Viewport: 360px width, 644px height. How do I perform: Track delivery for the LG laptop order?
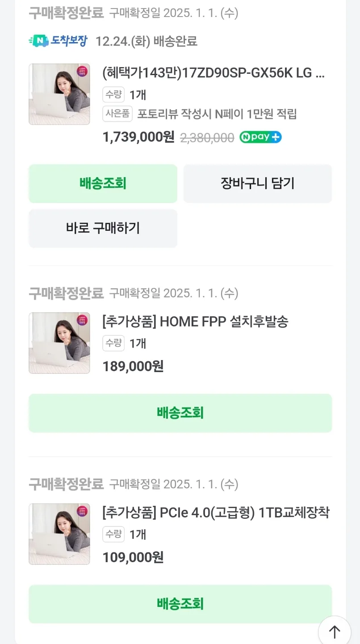[x=103, y=183]
